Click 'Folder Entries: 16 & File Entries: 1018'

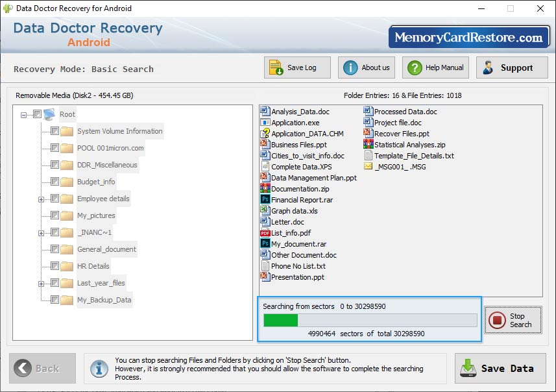402,95
